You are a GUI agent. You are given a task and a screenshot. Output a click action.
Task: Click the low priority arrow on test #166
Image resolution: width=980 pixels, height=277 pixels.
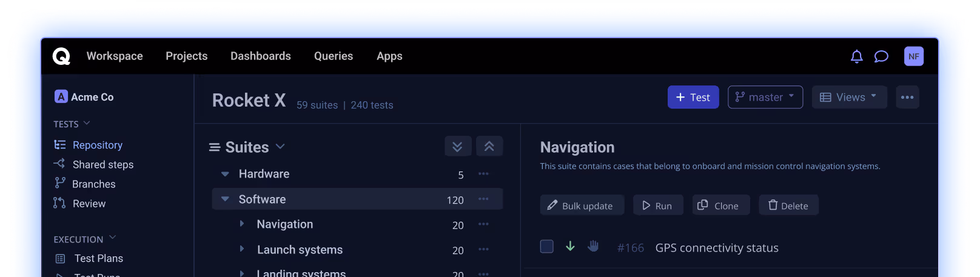coord(570,246)
